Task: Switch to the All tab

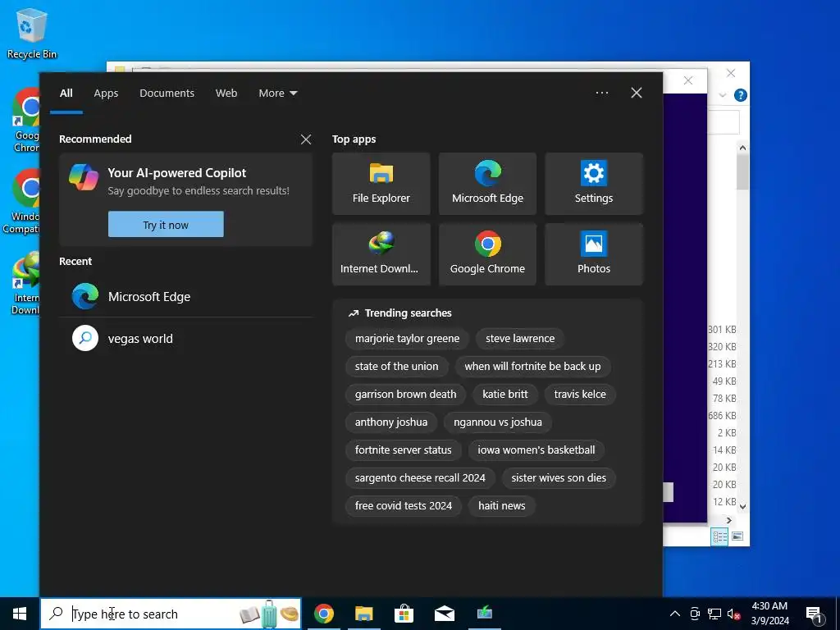Action: point(66,94)
